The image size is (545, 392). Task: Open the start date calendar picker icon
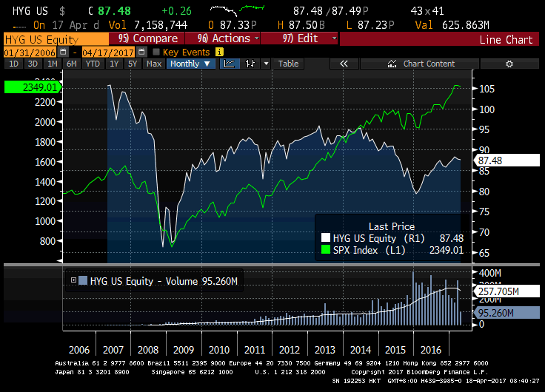[63, 52]
